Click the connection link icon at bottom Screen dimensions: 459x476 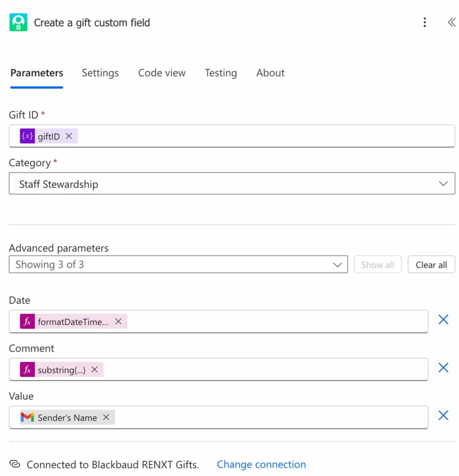tap(15, 464)
